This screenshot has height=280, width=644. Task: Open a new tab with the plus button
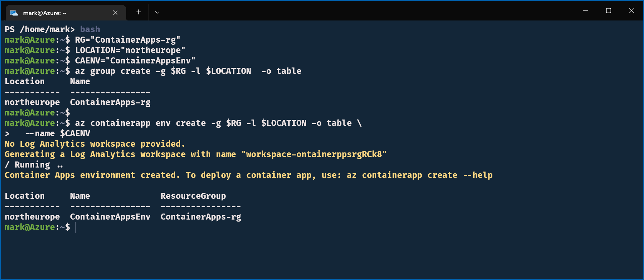click(139, 12)
